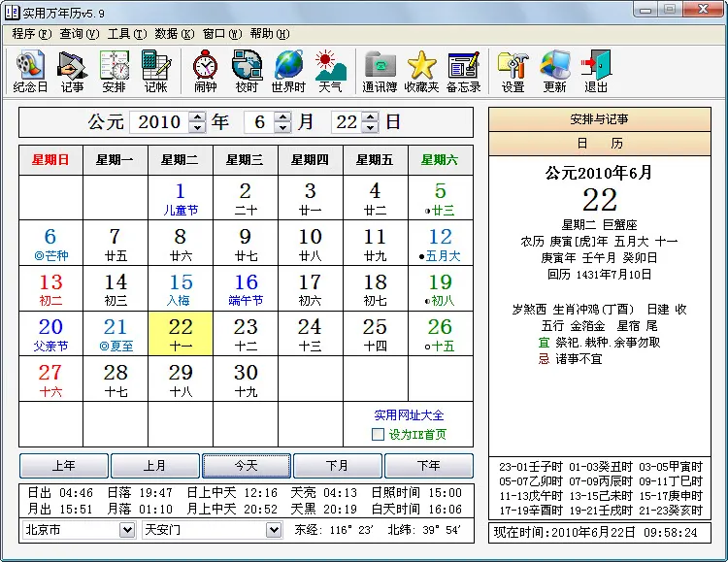Jump to today with 今天 button
The image size is (728, 562).
[x=247, y=465]
